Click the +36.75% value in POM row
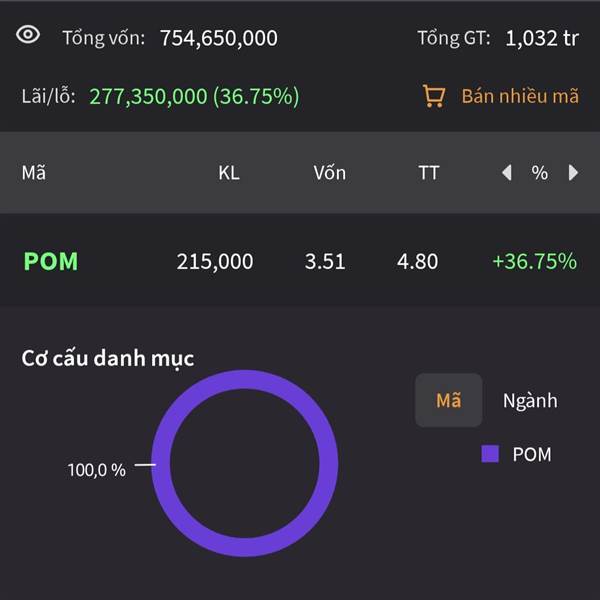The height and width of the screenshot is (600, 600). pyautogui.click(x=534, y=262)
